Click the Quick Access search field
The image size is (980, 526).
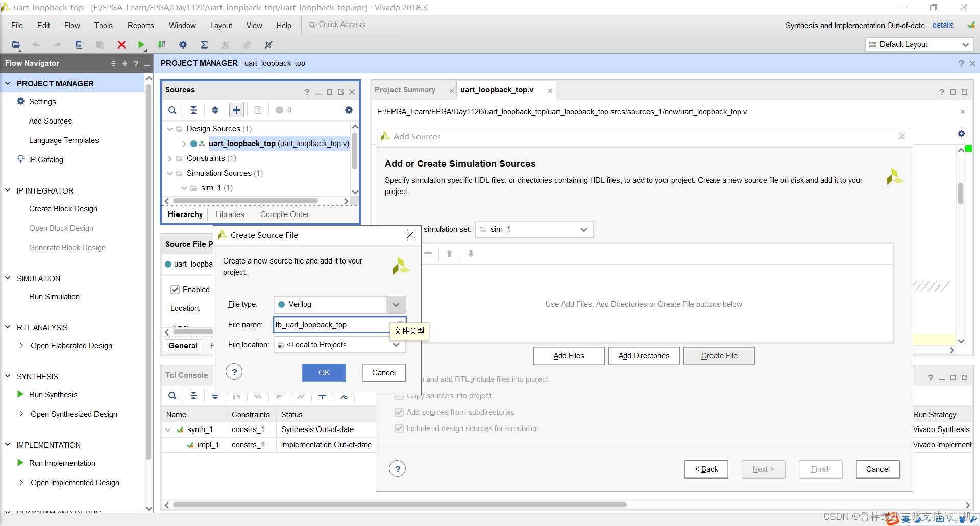point(354,25)
